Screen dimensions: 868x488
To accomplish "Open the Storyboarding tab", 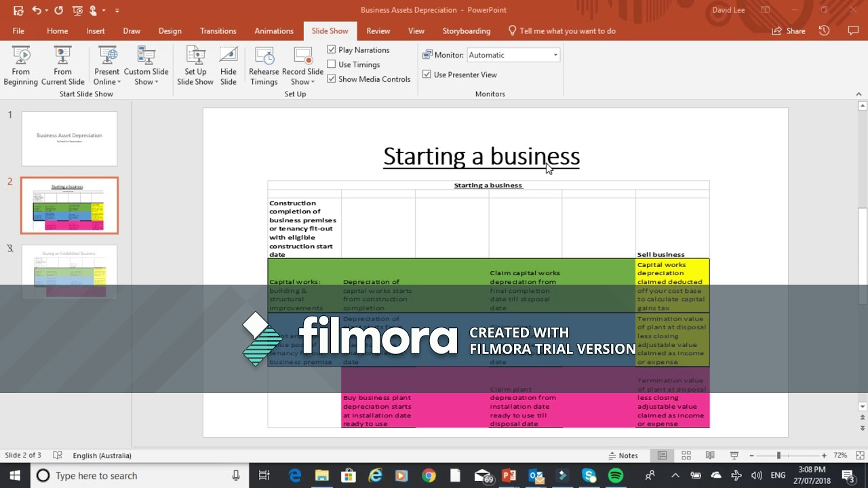I will 467,30.
